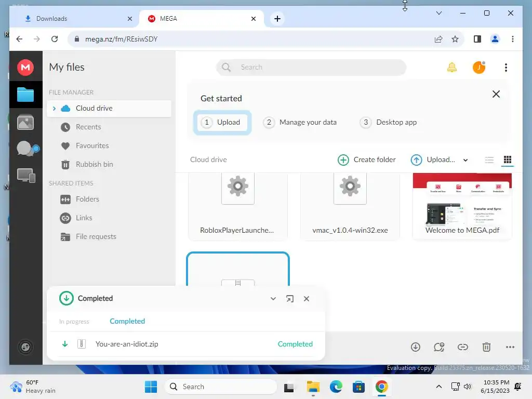Open the more actions ellipsis in bottom bar

(x=510, y=347)
